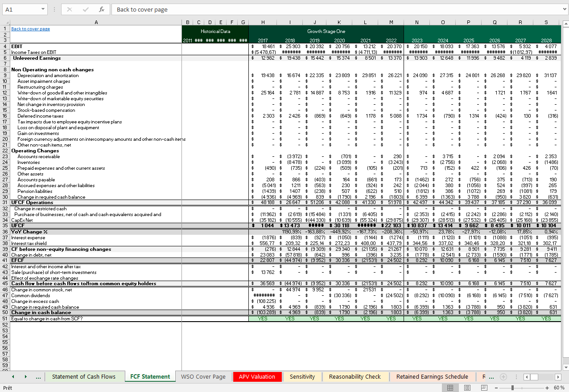
Task: Click the formula bar Cancel X icon
Action: click(x=70, y=9)
